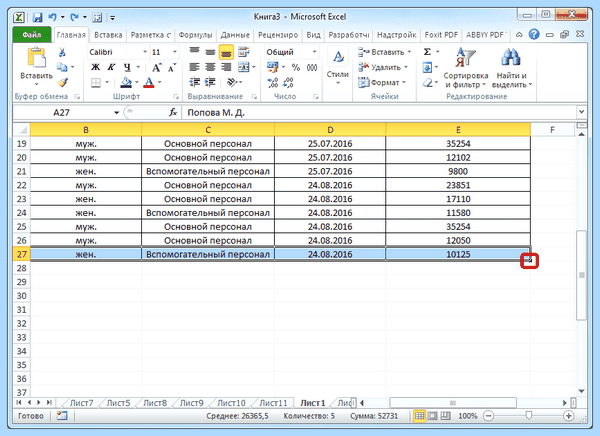Viewport: 600px width, 436px height.
Task: Select column D header
Action: coord(330,130)
